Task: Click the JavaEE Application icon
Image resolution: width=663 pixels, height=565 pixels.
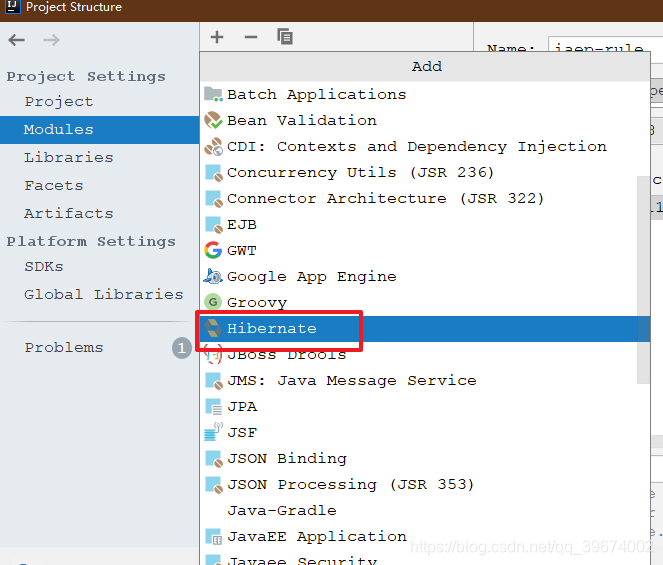Action: (213, 537)
